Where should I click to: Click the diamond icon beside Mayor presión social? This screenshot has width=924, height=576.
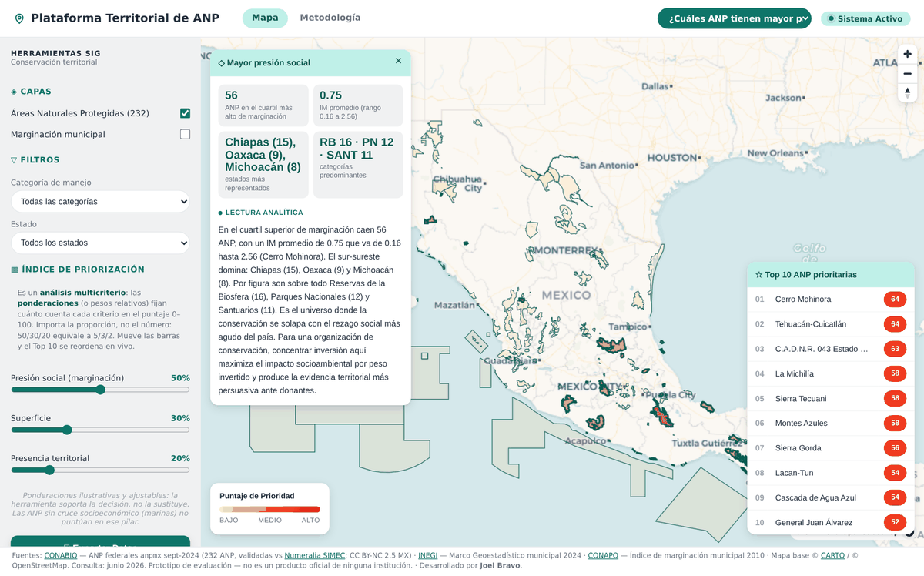point(221,63)
